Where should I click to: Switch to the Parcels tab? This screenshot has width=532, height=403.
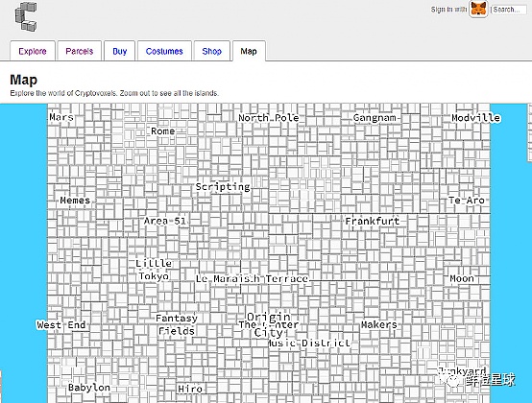coord(80,51)
